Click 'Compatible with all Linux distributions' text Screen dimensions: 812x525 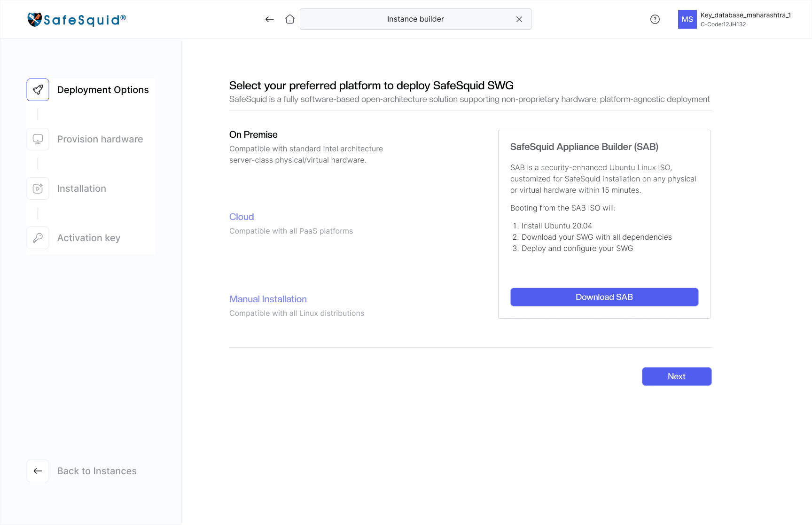pyautogui.click(x=297, y=313)
